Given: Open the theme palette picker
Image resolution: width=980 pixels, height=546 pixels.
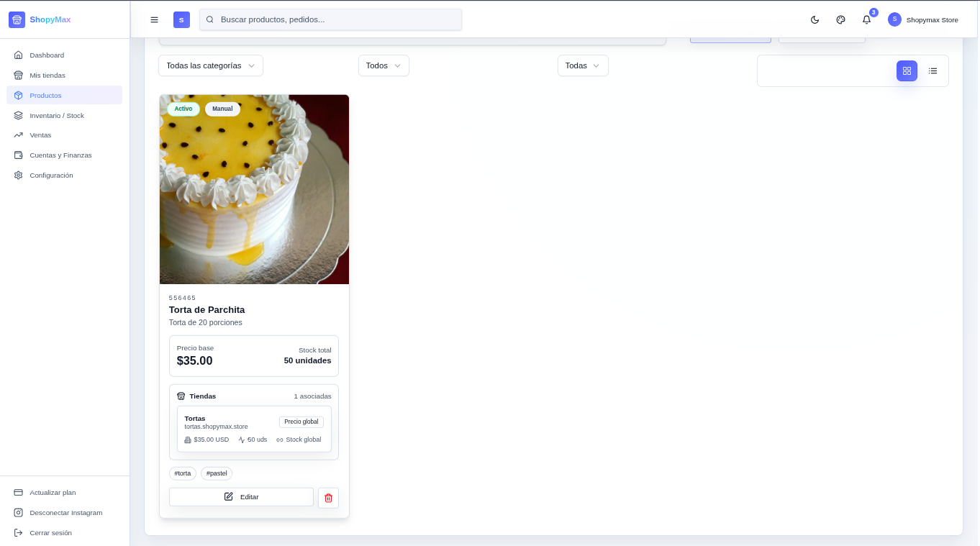Looking at the screenshot, I should pyautogui.click(x=840, y=19).
